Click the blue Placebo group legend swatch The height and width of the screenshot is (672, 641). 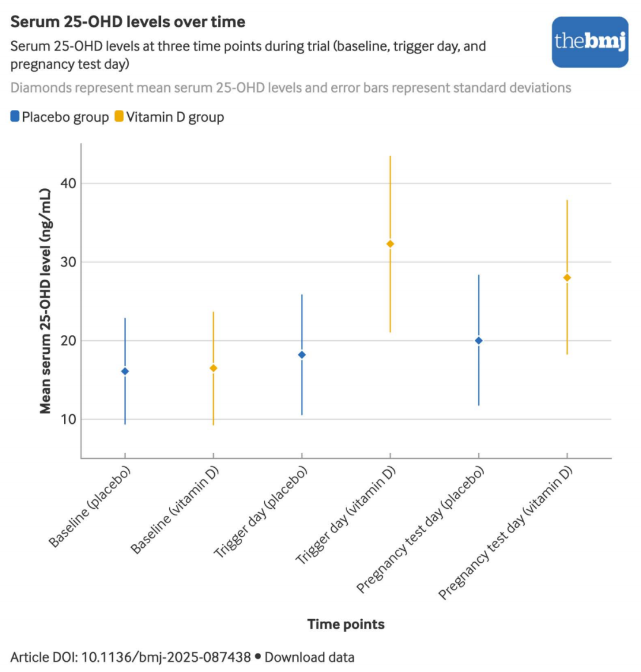click(x=15, y=116)
